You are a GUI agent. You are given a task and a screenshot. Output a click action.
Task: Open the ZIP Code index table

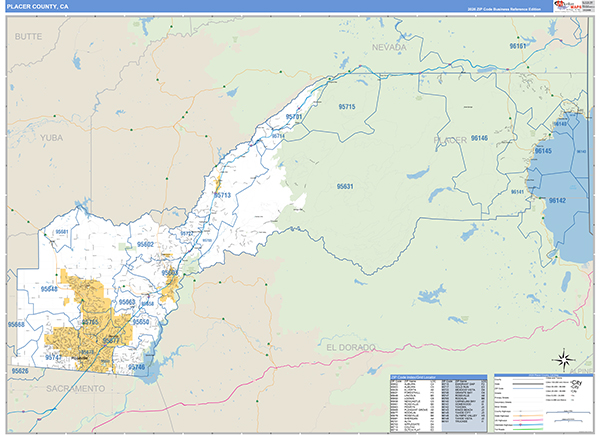pos(437,401)
